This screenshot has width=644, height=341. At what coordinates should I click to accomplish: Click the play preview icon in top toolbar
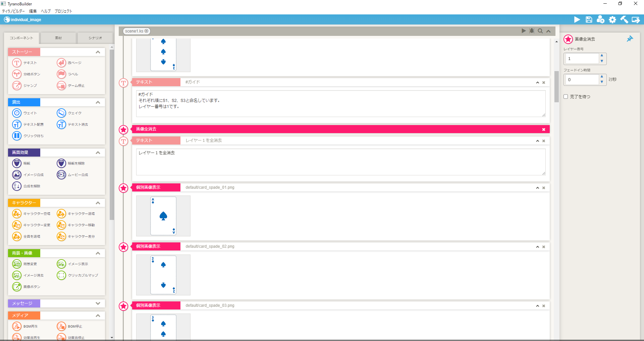(x=577, y=20)
